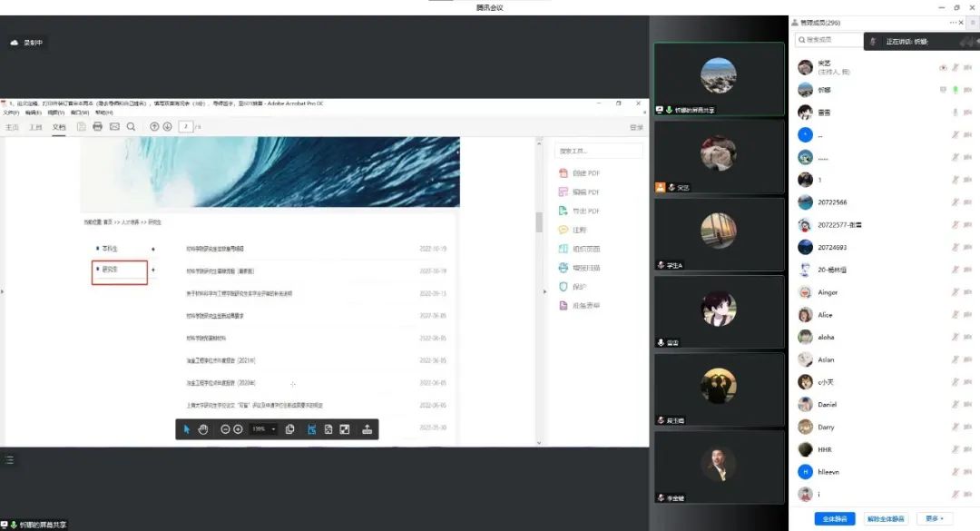
Task: Zoom out using the minus magnifier icon
Action: point(225,429)
